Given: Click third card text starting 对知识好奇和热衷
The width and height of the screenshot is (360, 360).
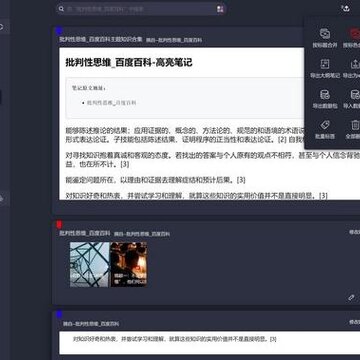Looking at the screenshot, I should [175, 339].
